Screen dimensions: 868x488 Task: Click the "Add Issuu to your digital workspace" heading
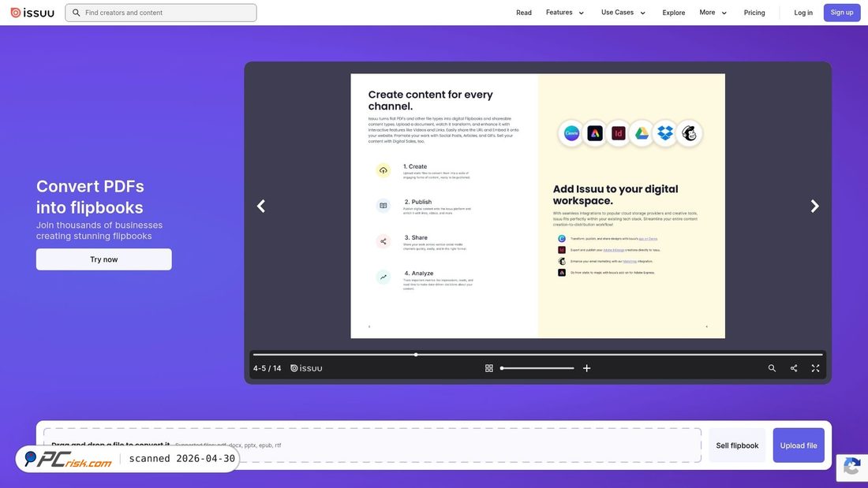[x=615, y=195]
